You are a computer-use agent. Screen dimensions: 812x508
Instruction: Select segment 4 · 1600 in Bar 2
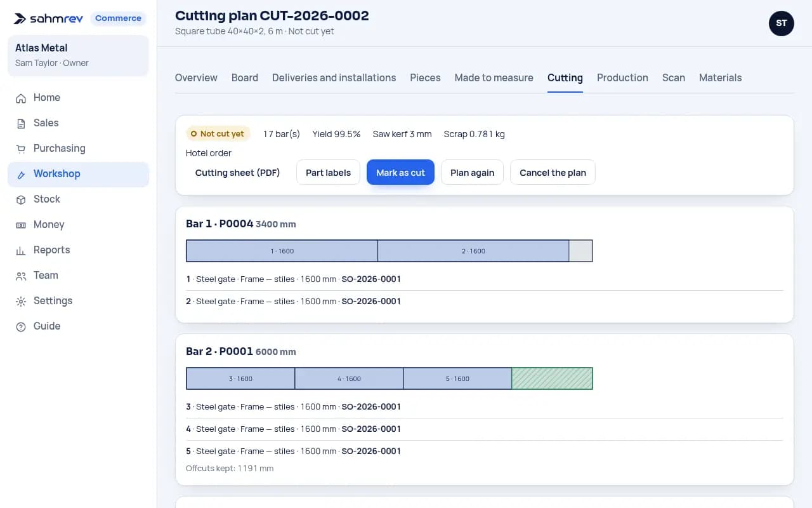(349, 378)
